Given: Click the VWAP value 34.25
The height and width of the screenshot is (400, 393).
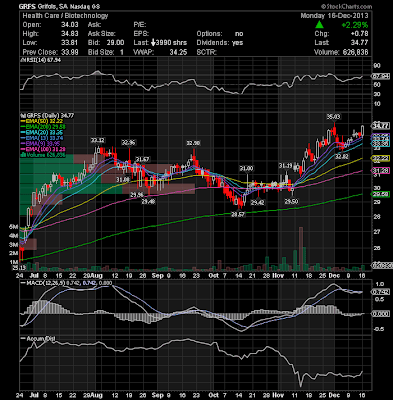Looking at the screenshot, I should (x=178, y=52).
